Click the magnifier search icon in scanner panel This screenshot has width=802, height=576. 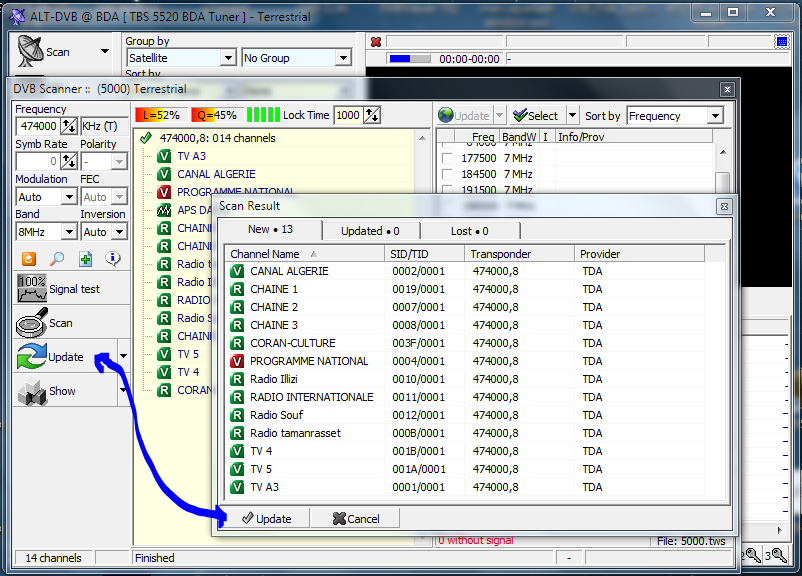[55, 259]
